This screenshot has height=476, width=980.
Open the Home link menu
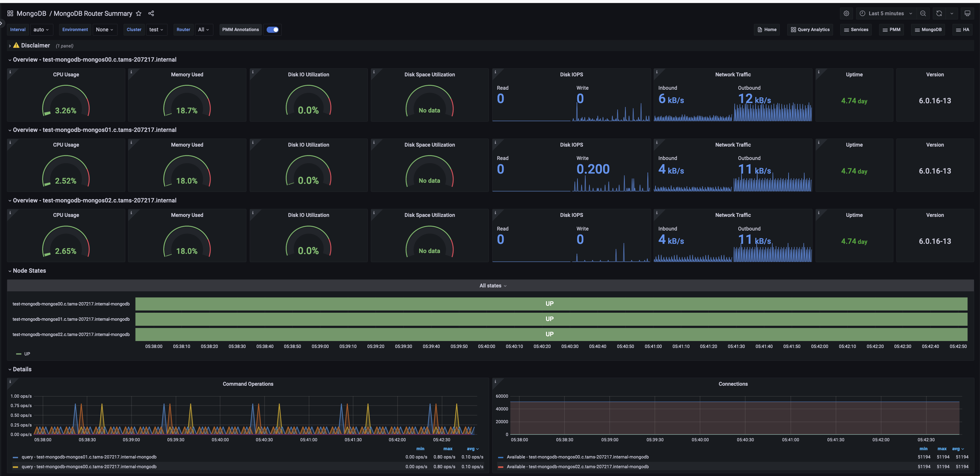pyautogui.click(x=767, y=30)
